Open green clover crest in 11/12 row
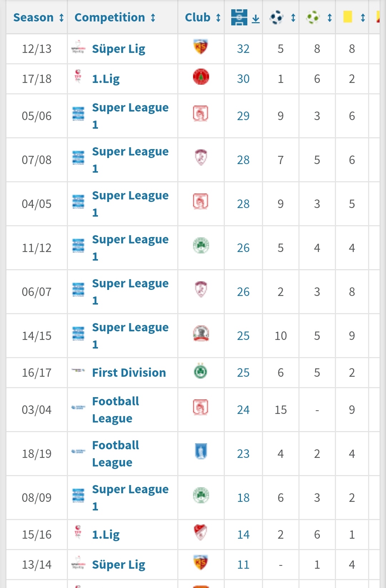386x588 pixels. tap(201, 246)
